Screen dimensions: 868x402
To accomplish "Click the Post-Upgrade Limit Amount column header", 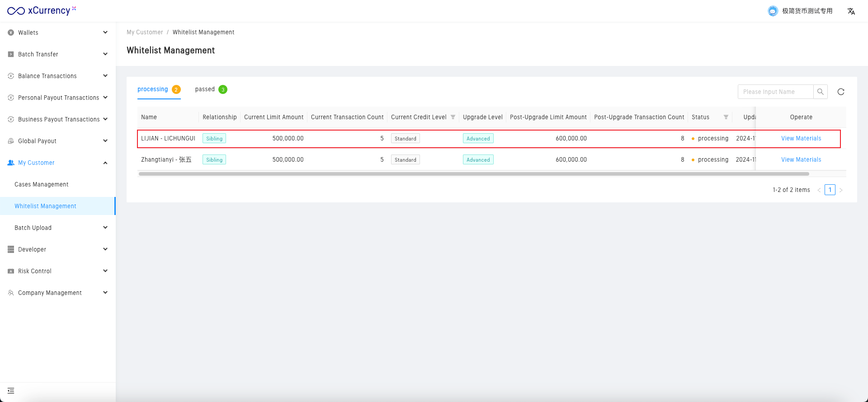I will pos(548,117).
